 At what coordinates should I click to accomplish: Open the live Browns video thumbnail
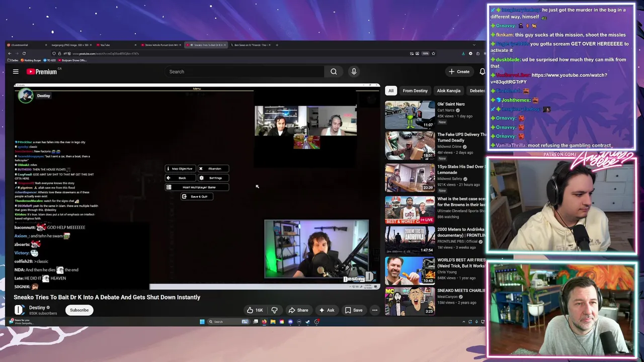point(410,209)
